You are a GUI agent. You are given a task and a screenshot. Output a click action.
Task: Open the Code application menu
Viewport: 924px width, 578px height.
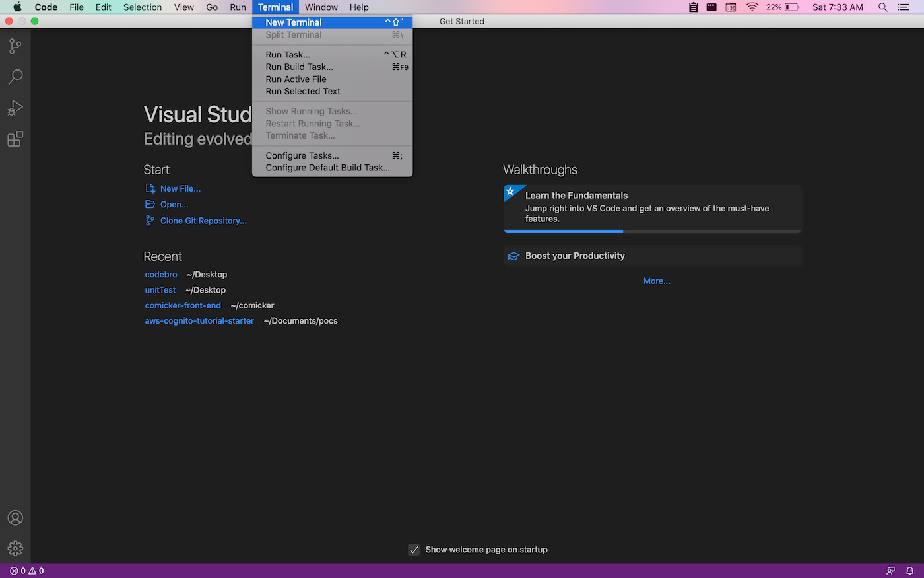(x=46, y=7)
